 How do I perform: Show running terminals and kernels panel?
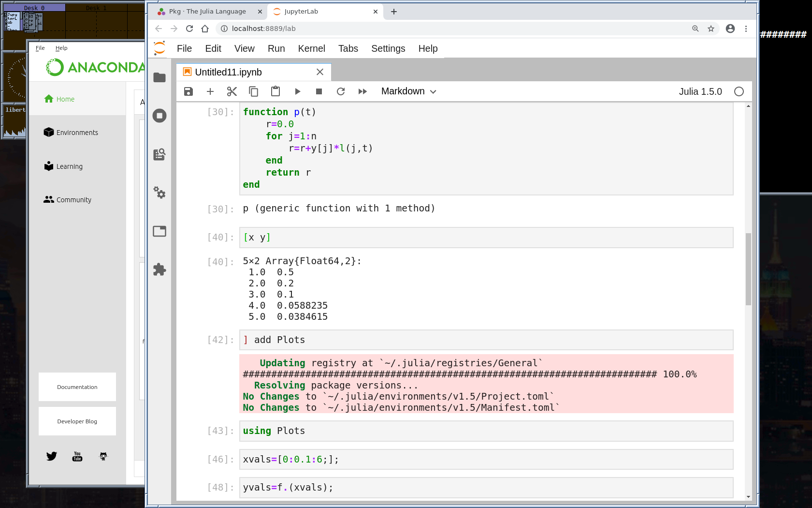(159, 116)
